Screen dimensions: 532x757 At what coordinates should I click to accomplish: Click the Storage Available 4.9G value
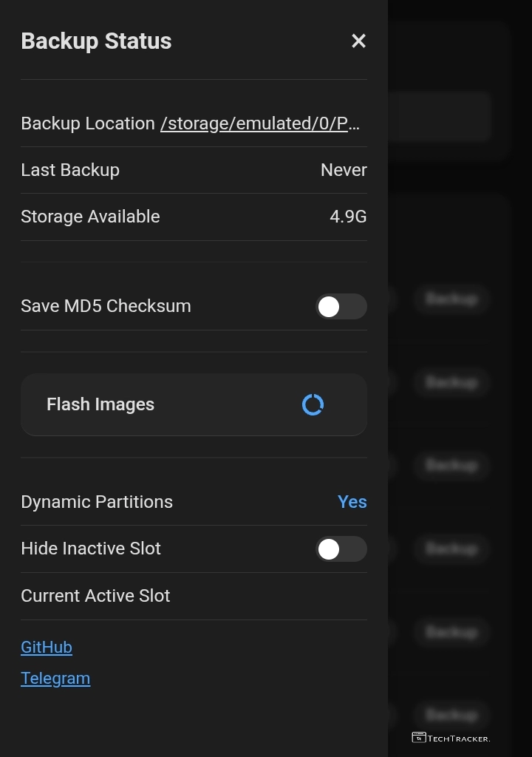pos(348,217)
